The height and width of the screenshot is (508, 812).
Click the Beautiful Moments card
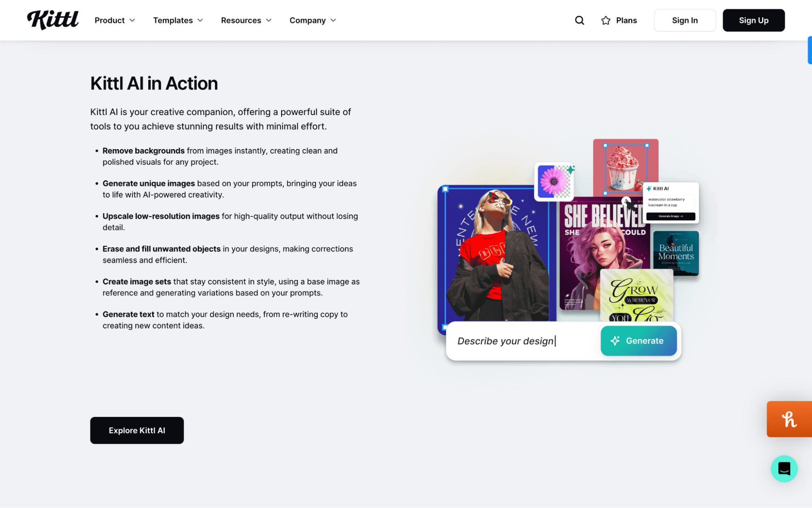676,253
